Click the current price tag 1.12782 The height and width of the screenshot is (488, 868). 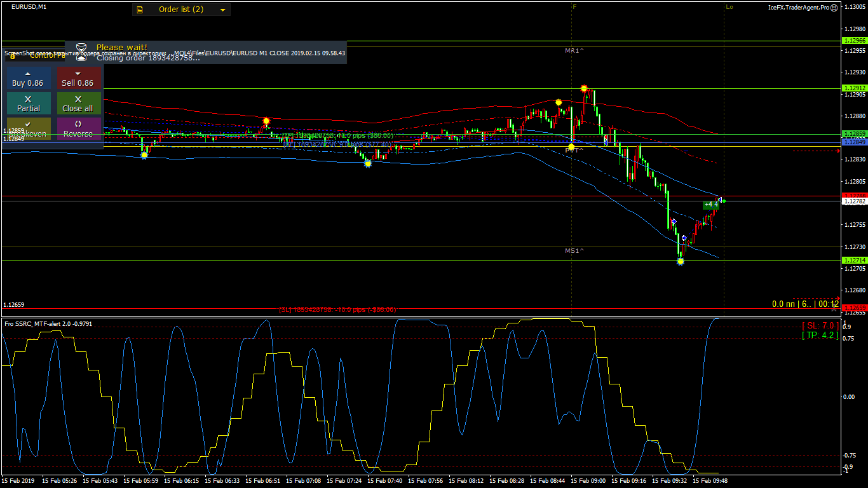point(853,201)
